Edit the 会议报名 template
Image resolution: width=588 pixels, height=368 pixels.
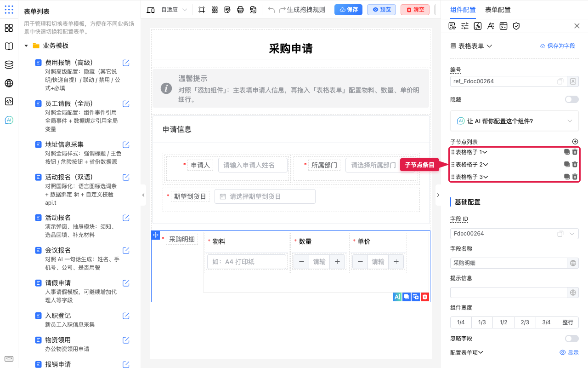tap(126, 250)
